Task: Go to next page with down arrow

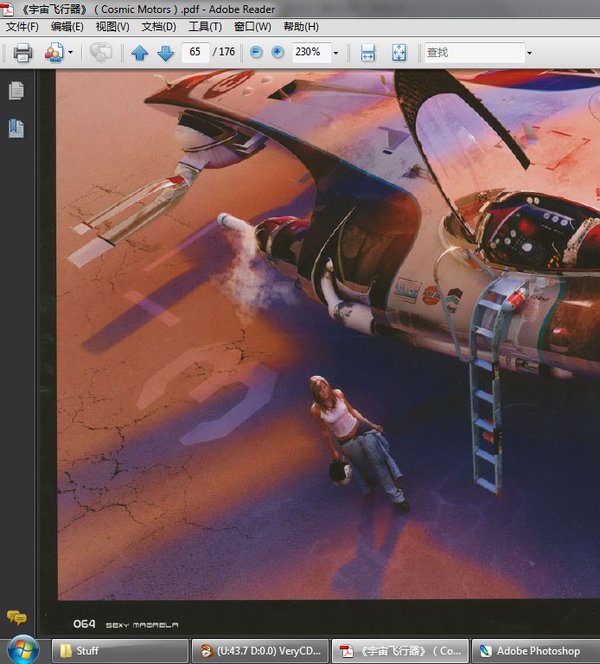Action: pos(166,53)
